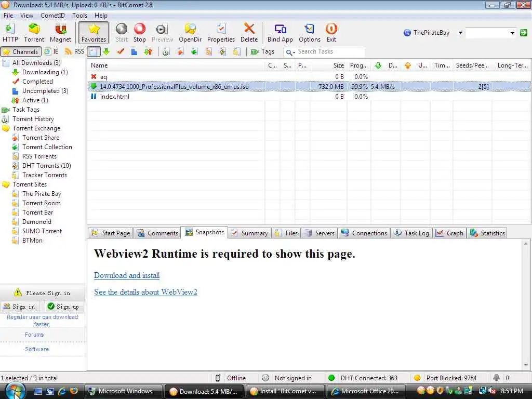
Task: Click the Stop task toolbar icon
Action: [x=139, y=33]
